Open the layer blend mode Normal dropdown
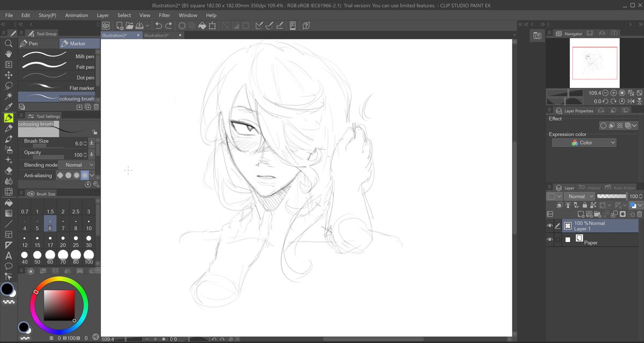This screenshot has width=644, height=343. coord(579,196)
